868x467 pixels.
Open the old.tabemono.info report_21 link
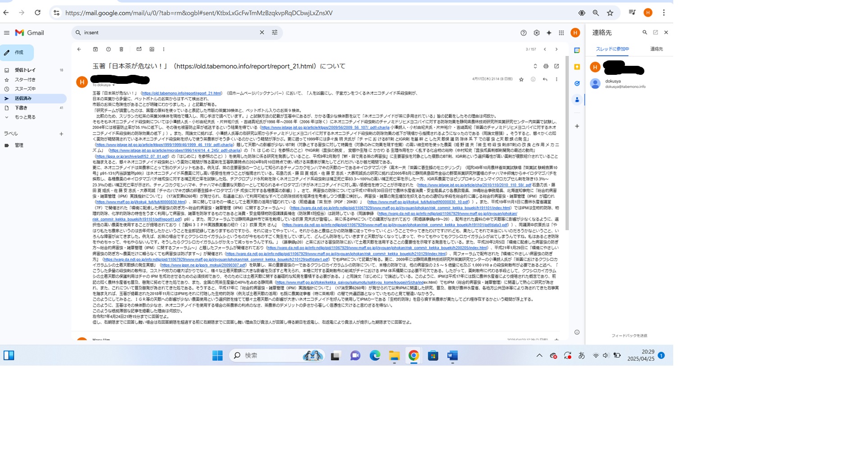coord(181,93)
